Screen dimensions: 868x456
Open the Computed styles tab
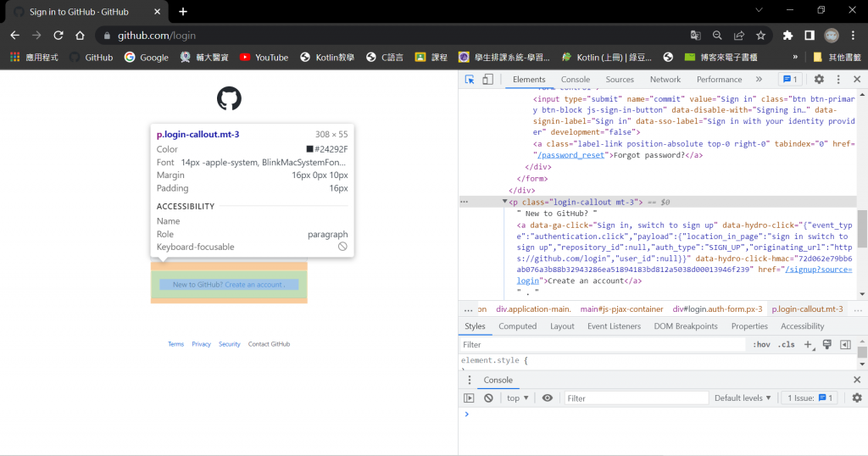518,326
